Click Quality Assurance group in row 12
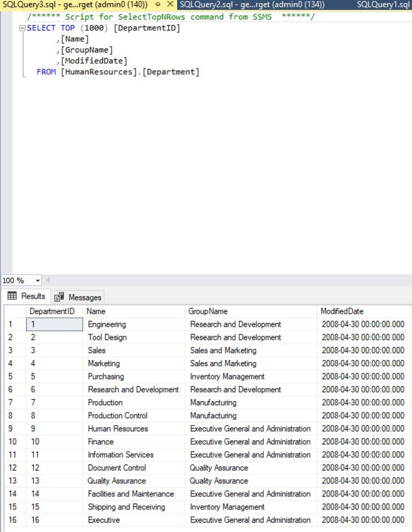 click(251, 468)
